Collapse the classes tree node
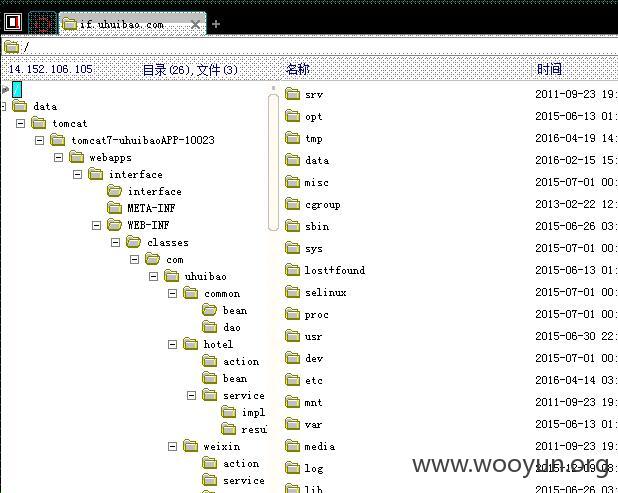Image resolution: width=618 pixels, height=493 pixels. 115,242
